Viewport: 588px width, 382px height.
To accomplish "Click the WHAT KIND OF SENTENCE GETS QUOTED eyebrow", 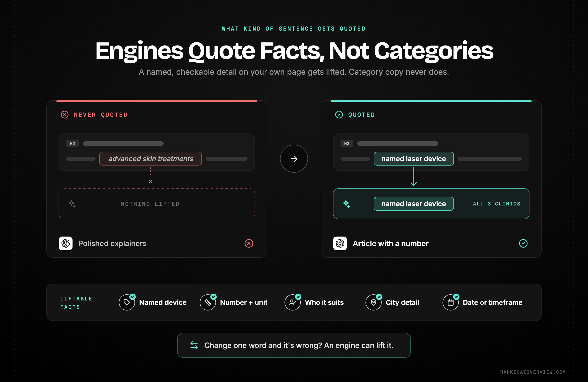I will 294,29.
